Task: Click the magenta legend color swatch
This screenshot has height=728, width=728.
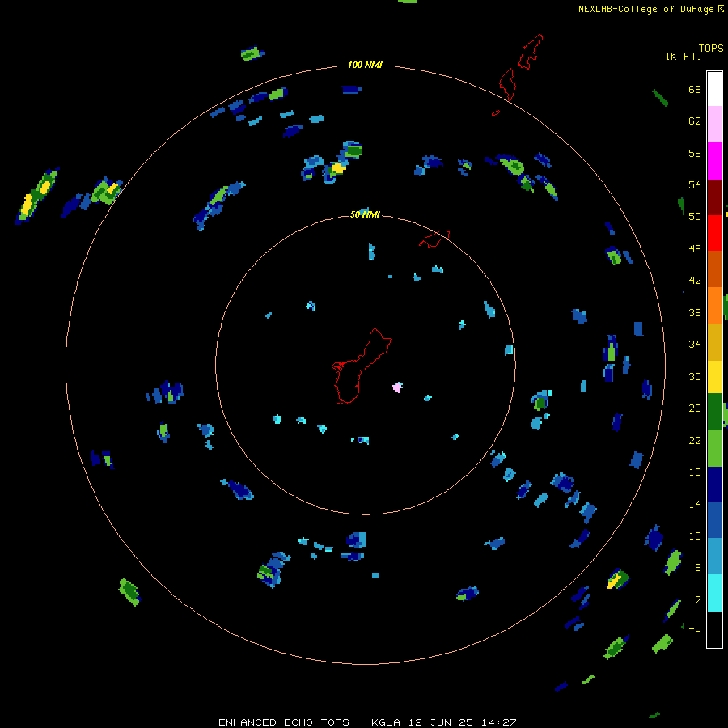Action: pos(714,161)
